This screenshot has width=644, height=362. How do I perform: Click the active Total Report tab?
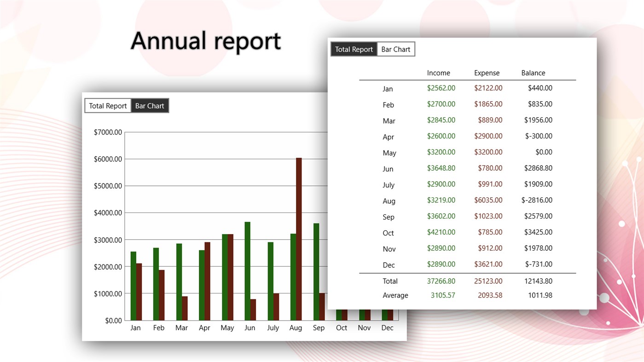click(x=354, y=49)
